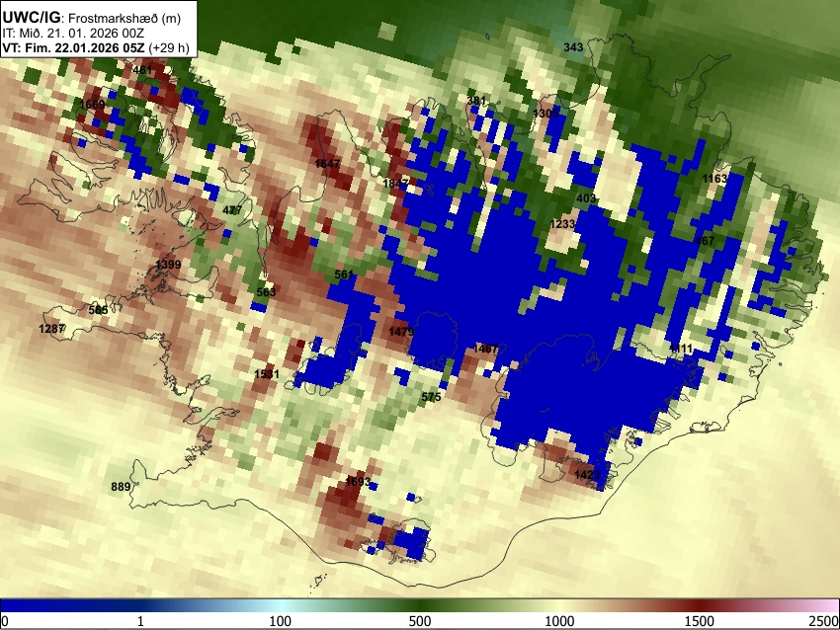
Task: Click the 563 value label on map
Action: pos(266,292)
